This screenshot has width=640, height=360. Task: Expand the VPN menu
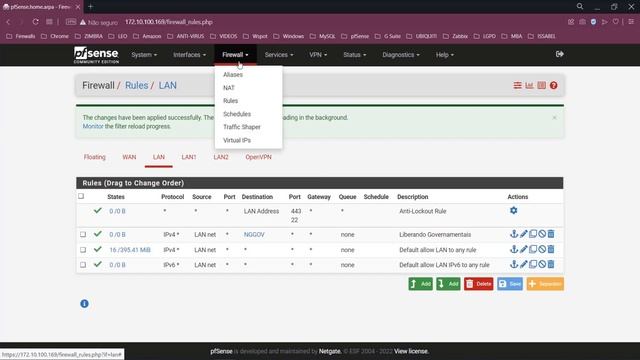pos(318,55)
